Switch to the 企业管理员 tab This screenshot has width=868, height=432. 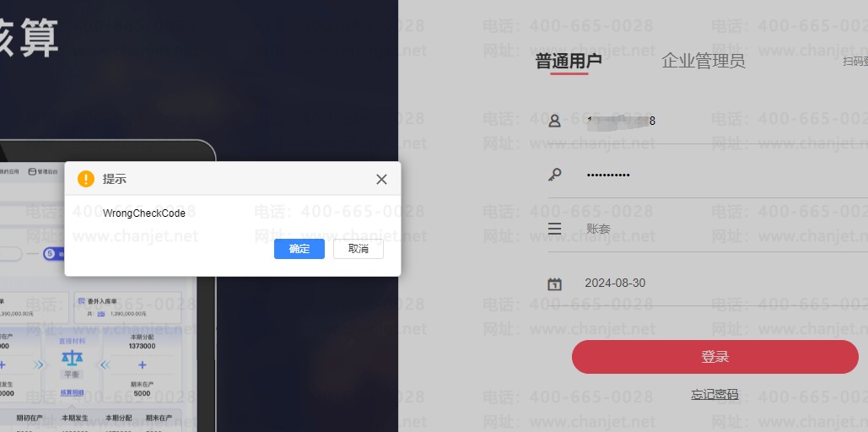tap(703, 61)
